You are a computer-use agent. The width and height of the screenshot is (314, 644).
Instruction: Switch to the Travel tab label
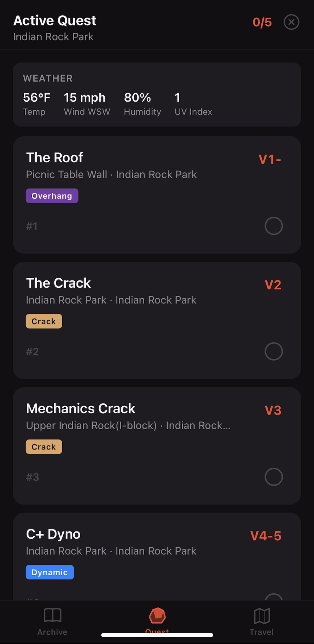[x=262, y=632]
